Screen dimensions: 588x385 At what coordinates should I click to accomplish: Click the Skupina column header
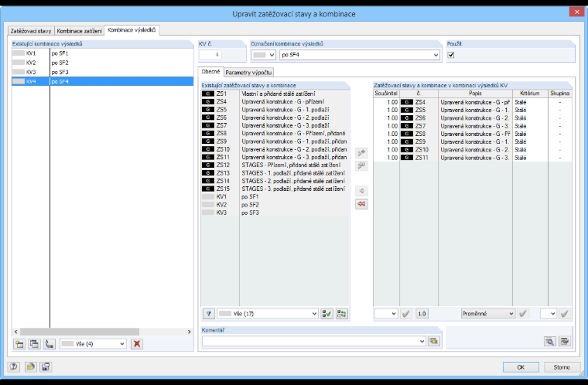(560, 94)
